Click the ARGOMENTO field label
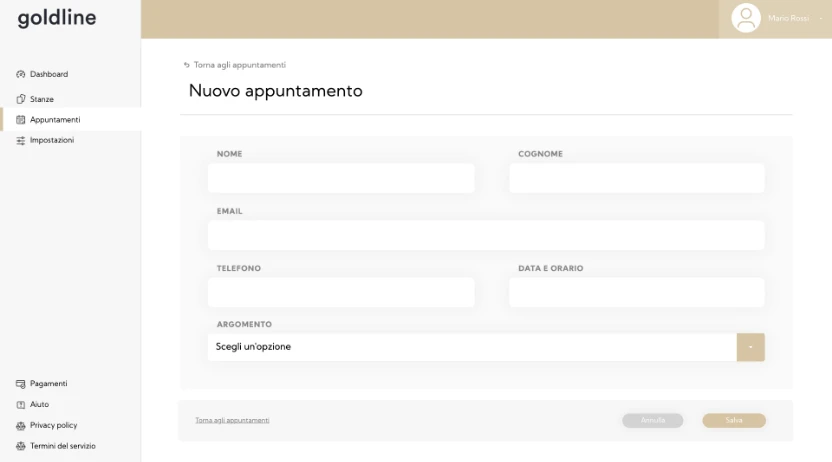 tap(244, 324)
